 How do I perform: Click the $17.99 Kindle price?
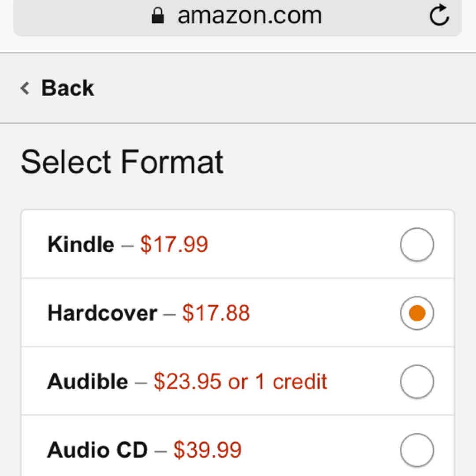tap(174, 245)
